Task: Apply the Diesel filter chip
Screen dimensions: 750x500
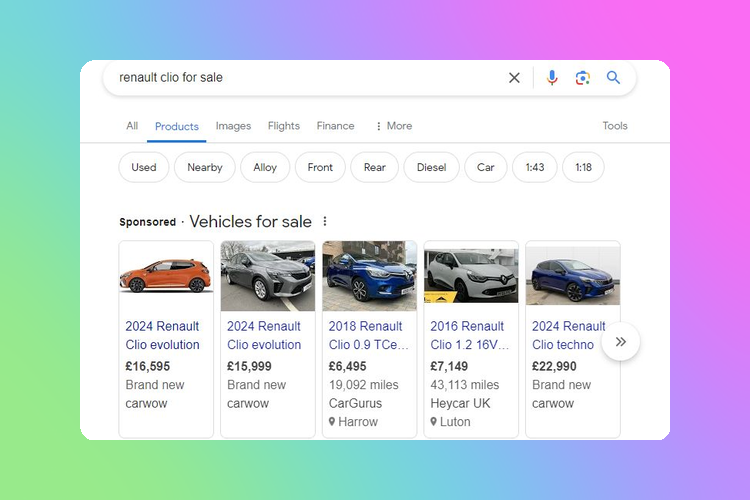Action: pyautogui.click(x=431, y=167)
